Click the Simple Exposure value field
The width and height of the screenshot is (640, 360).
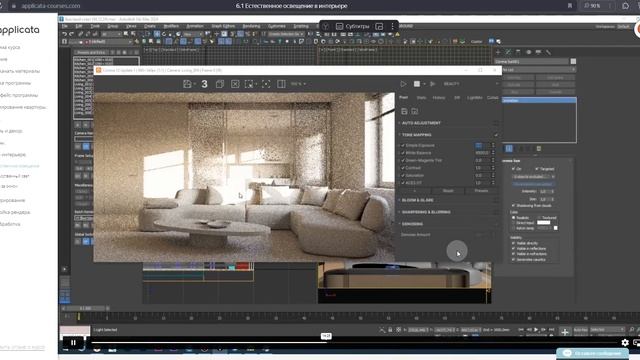[482, 145]
